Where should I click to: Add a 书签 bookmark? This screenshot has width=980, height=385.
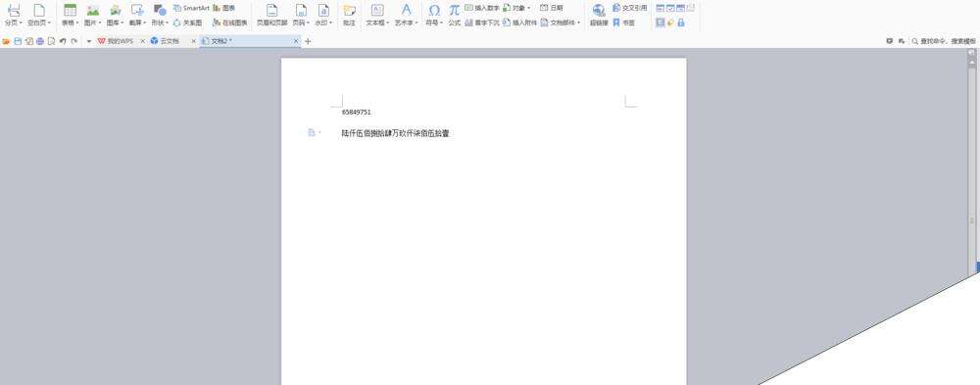point(623,23)
